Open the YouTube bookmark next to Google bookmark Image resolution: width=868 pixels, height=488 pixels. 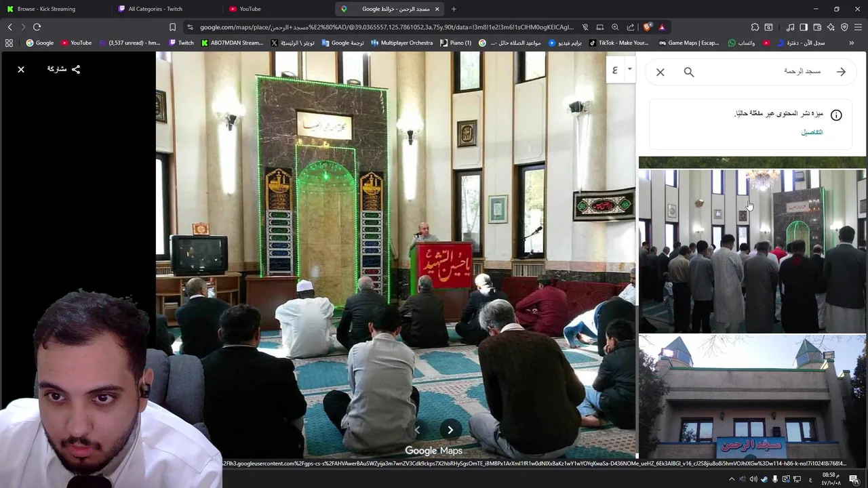(77, 43)
